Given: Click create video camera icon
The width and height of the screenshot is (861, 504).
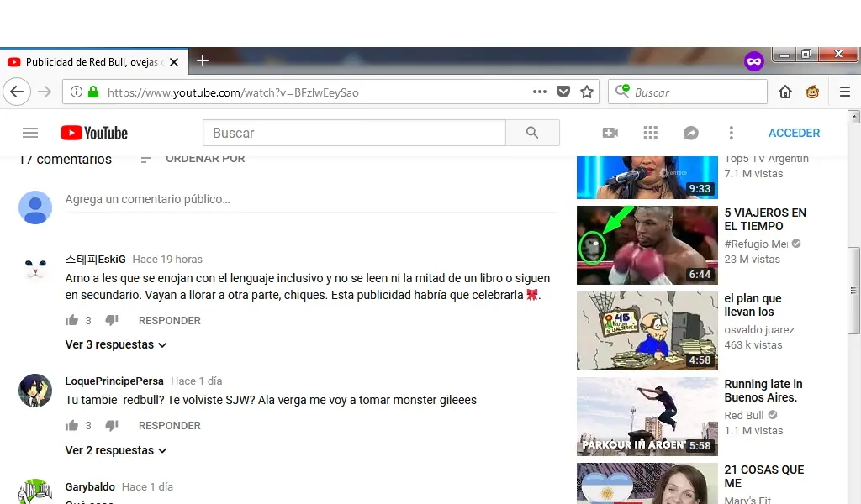Looking at the screenshot, I should coord(610,133).
